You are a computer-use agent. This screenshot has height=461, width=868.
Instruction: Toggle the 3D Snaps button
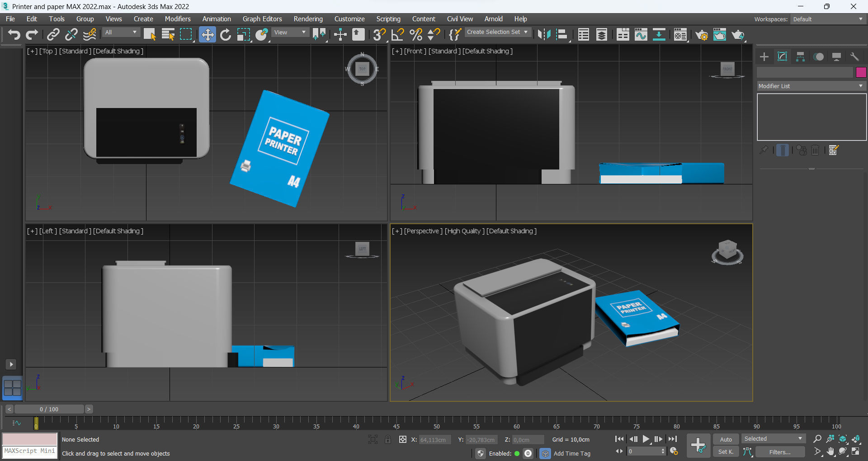click(x=380, y=34)
